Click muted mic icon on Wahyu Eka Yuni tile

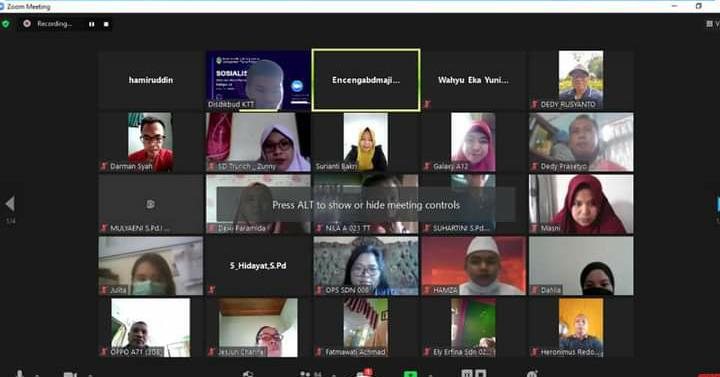427,105
